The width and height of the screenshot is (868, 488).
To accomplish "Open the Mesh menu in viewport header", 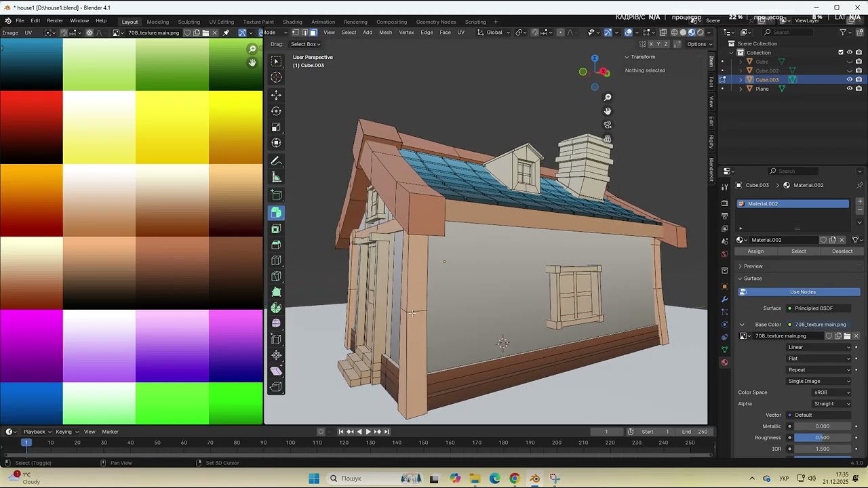I will click(x=385, y=33).
